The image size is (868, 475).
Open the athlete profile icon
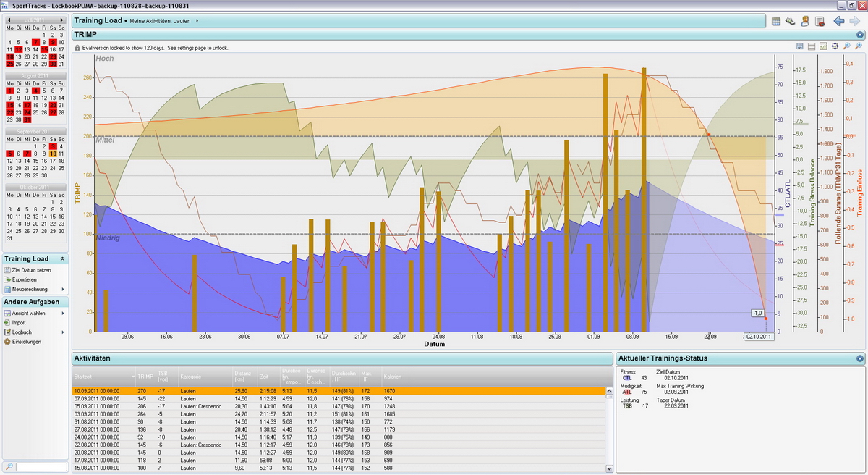click(805, 21)
